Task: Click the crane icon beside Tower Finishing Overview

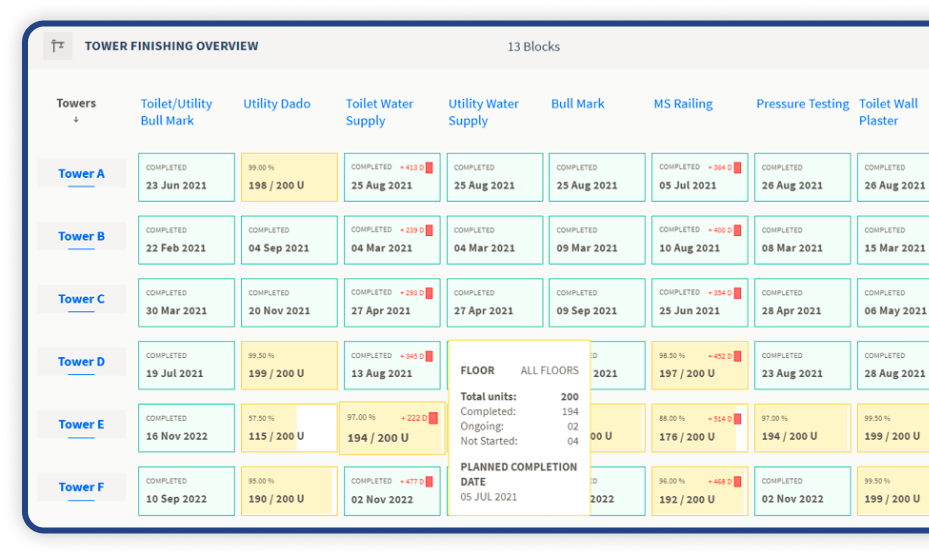Action: tap(57, 46)
